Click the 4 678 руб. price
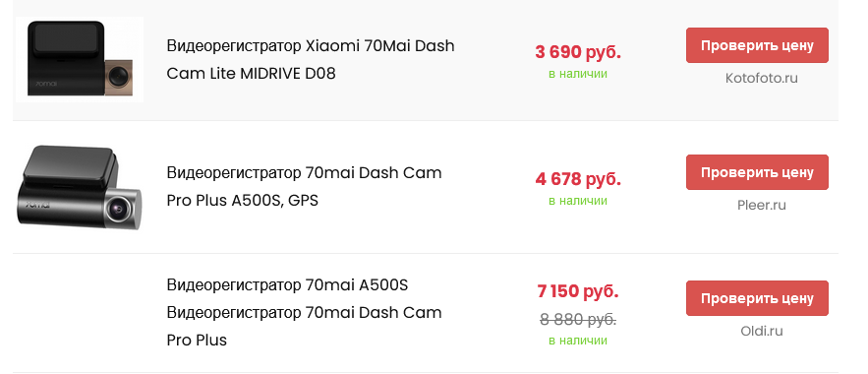This screenshot has height=374, width=868. [x=578, y=179]
